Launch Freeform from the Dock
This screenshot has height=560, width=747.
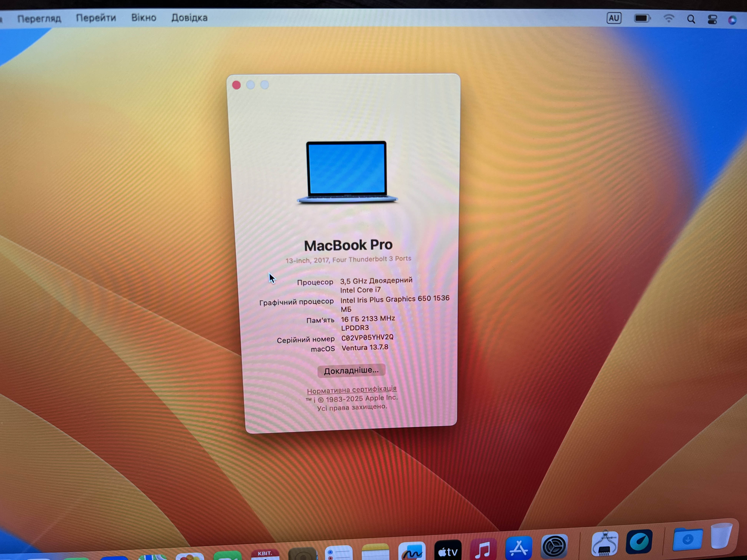click(x=412, y=551)
